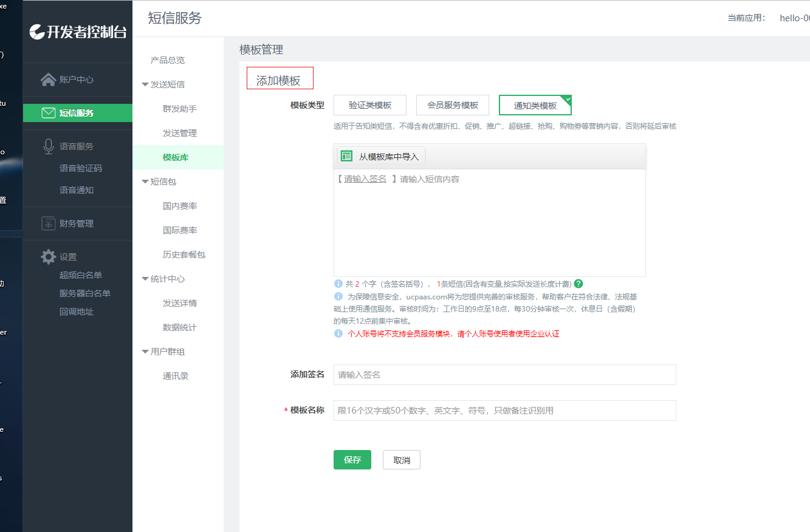Screen dimensions: 810x532
Task: Open 账户中心 in the left sidebar
Action: pos(78,80)
